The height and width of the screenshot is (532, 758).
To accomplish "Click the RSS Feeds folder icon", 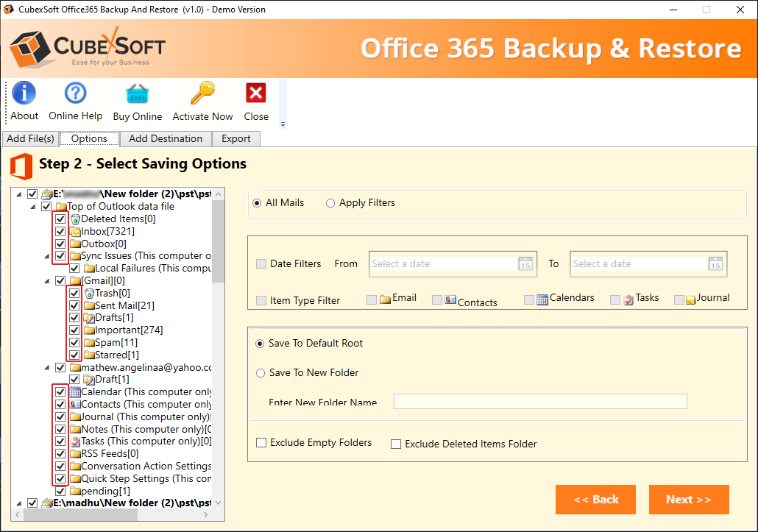I will 75,454.
